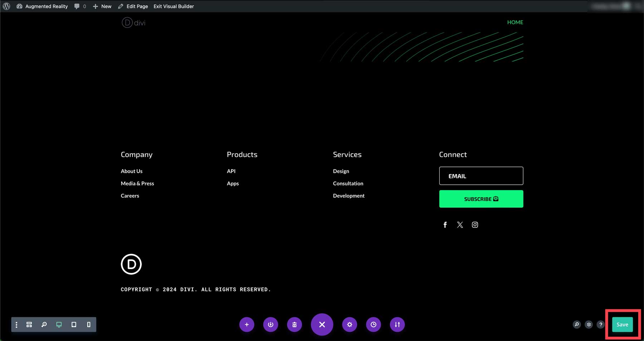The image size is (644, 341).
Task: Click the portability import export arrows icon
Action: coord(397,325)
